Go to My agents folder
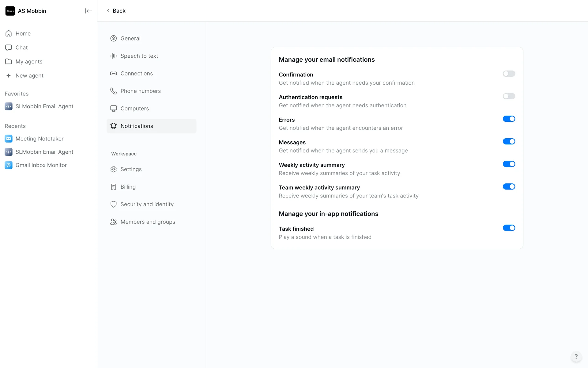 [x=29, y=62]
